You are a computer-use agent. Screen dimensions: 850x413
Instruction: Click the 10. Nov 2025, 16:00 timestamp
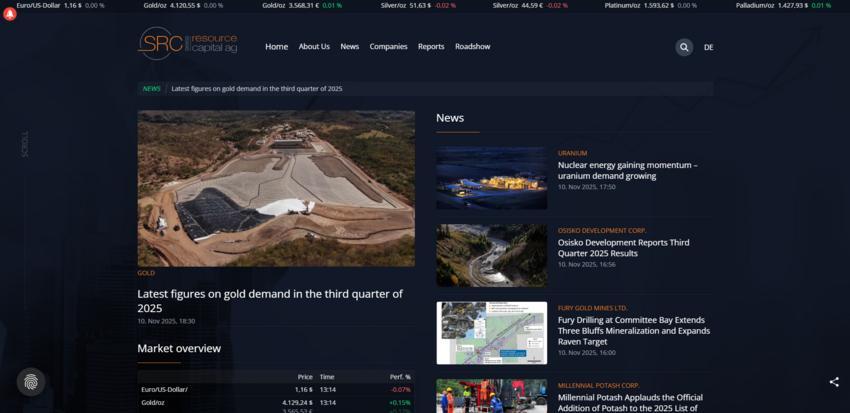pyautogui.click(x=587, y=352)
